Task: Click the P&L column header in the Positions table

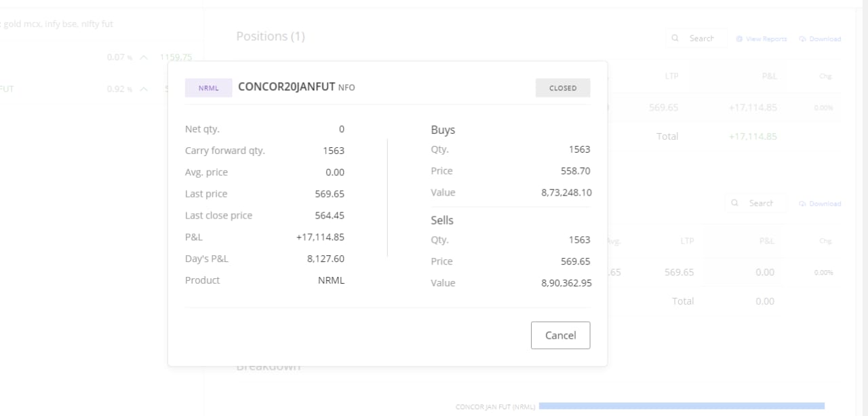Action: point(769,77)
